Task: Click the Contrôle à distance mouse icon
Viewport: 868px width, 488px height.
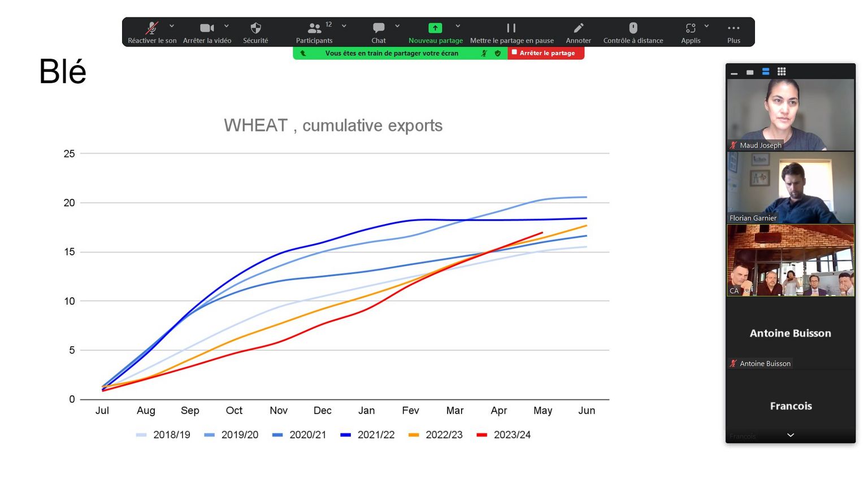Action: point(633,28)
